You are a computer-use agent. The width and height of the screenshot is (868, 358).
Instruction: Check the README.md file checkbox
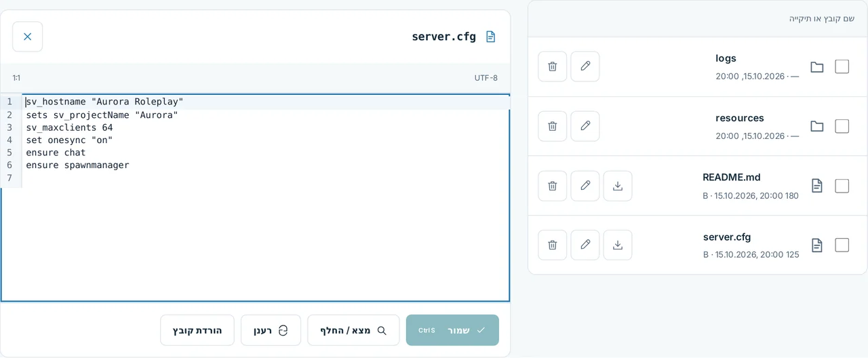coord(842,186)
